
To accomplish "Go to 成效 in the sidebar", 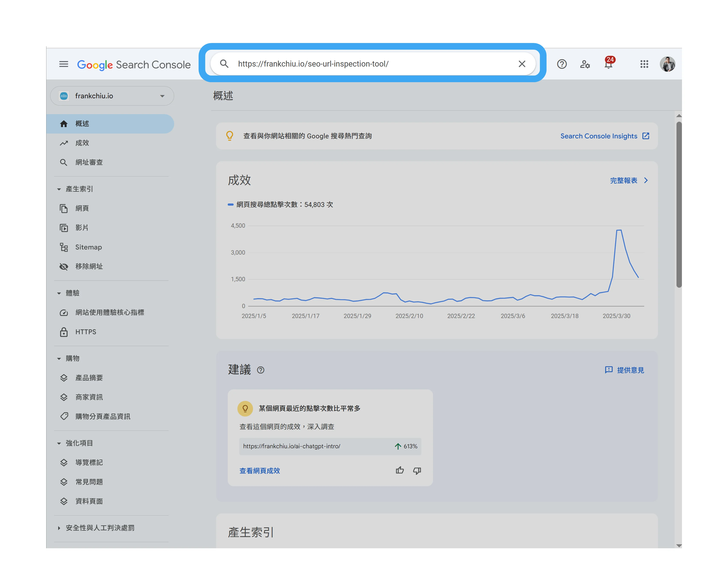I will point(82,143).
